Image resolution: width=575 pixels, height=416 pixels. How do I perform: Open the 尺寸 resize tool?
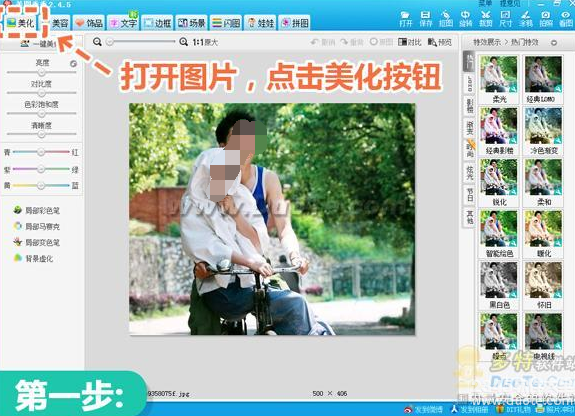[506, 19]
